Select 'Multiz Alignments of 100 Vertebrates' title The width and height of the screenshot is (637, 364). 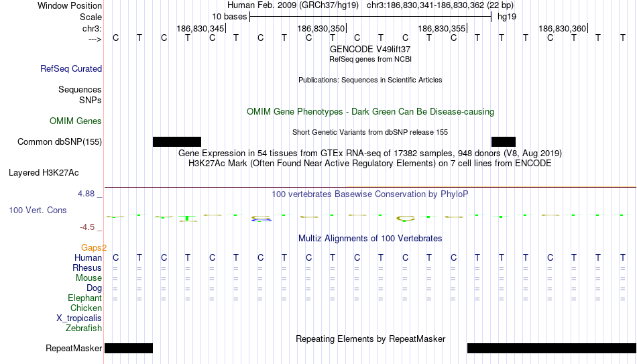[370, 239]
